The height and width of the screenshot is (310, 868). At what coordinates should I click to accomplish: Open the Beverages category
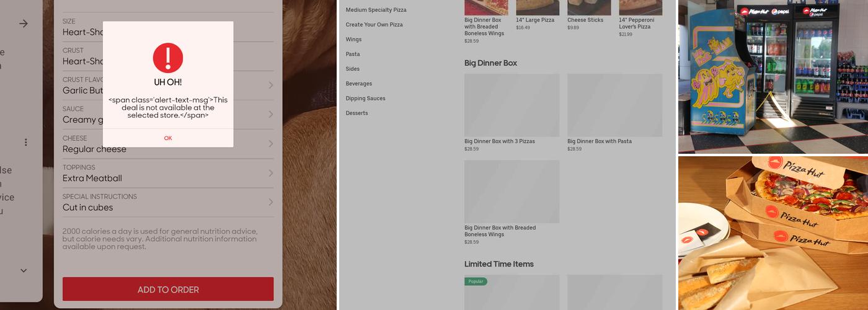(x=358, y=84)
